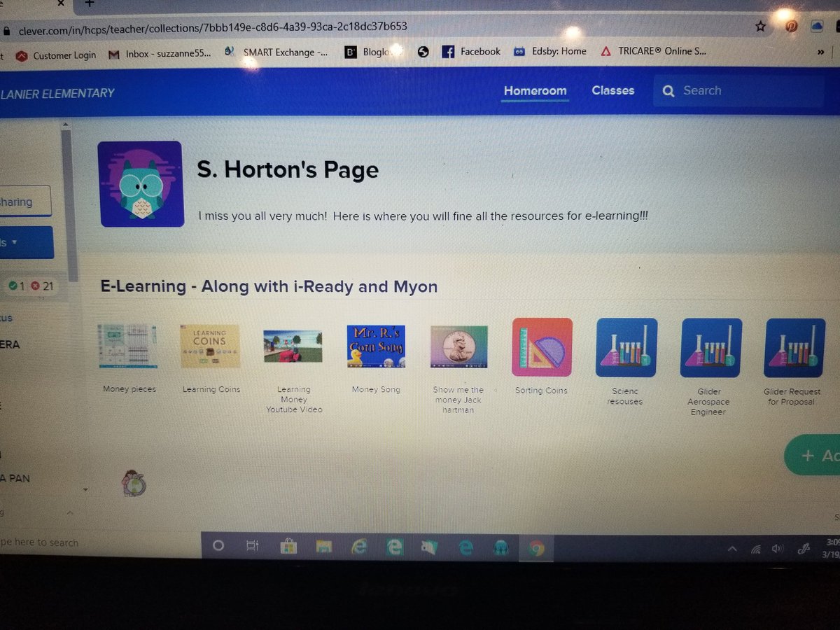The image size is (840, 630).
Task: Open the globe icon bookmark
Action: coord(423,52)
